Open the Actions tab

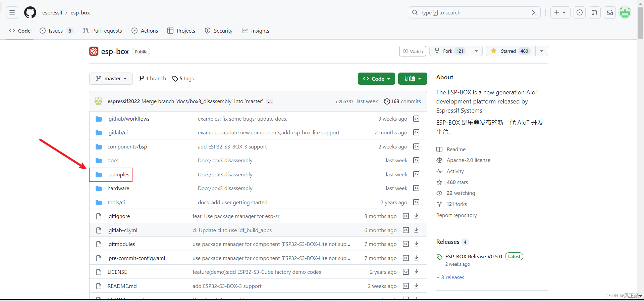pyautogui.click(x=145, y=31)
